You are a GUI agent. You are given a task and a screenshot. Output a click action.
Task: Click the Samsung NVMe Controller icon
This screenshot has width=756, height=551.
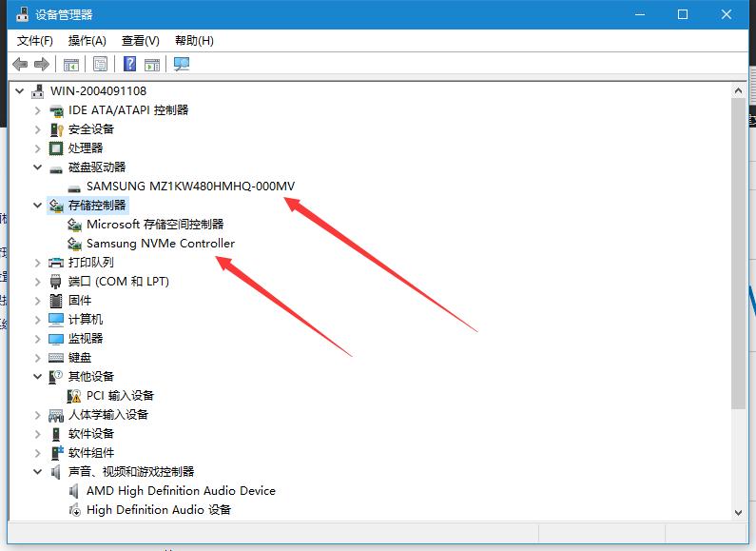tap(74, 244)
